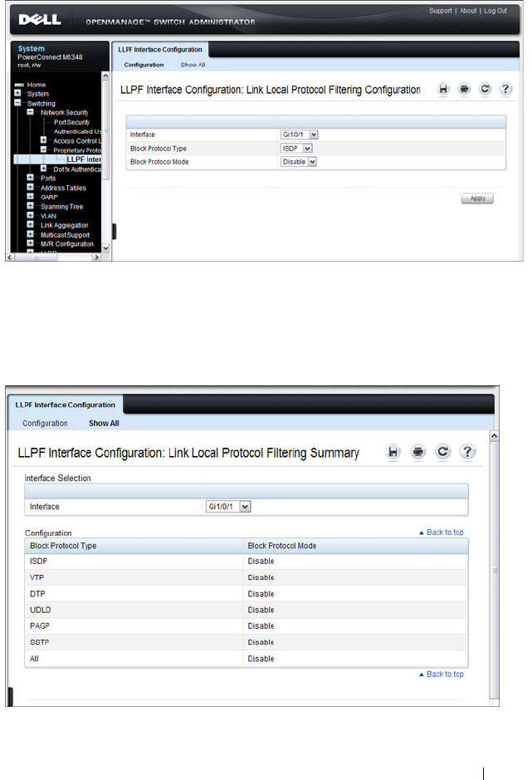The image size is (532, 780).
Task: Select LLPF Interface tree item
Action: point(84,159)
